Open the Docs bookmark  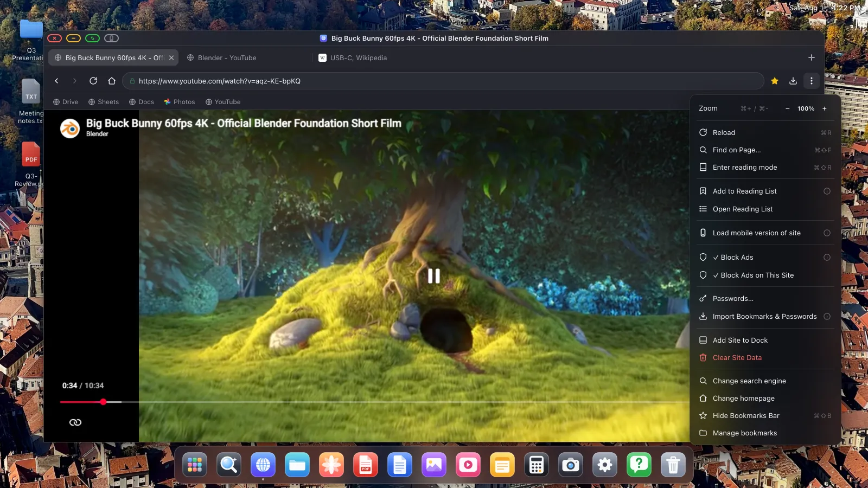[142, 102]
